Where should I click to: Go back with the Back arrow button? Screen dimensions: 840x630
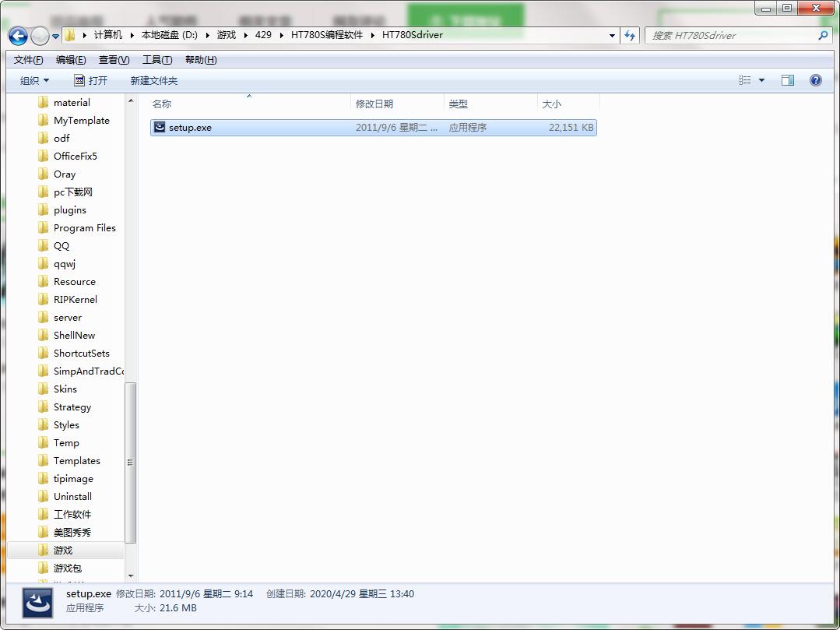18,36
